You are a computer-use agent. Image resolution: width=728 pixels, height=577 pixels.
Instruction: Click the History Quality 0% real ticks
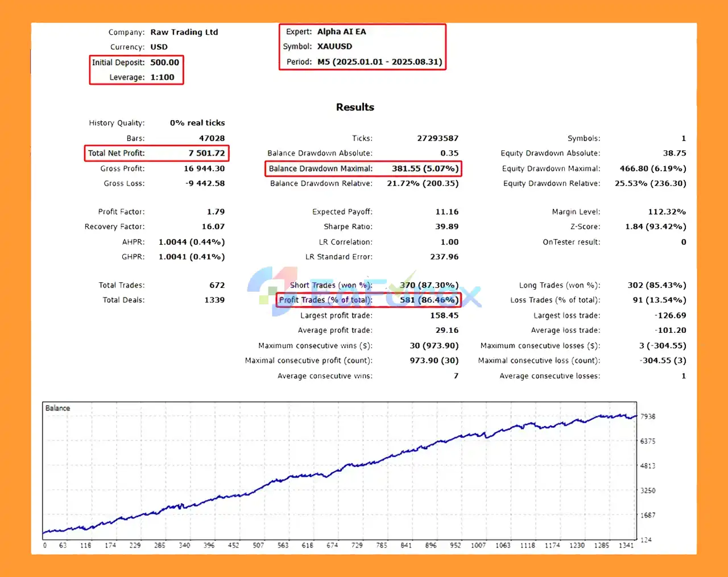197,123
